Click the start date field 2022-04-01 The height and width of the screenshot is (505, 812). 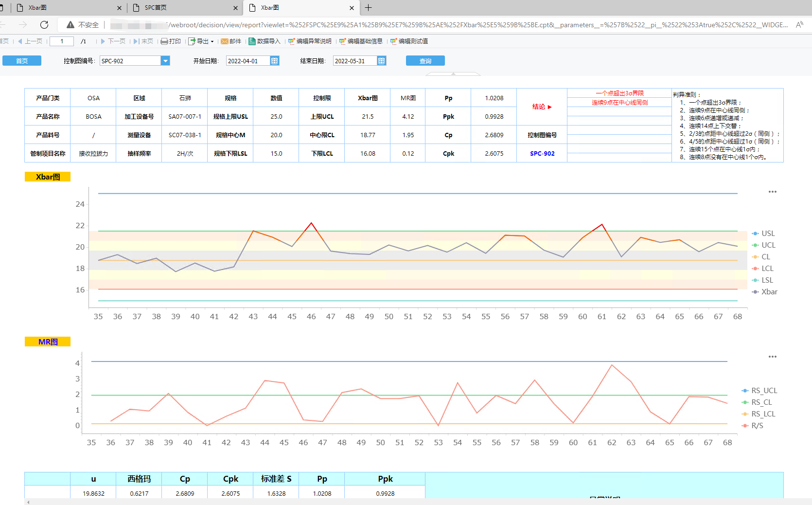(x=248, y=61)
